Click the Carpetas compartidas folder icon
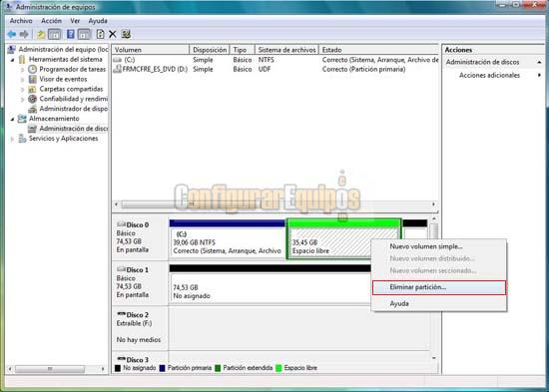Image resolution: width=549 pixels, height=392 pixels. (x=32, y=89)
